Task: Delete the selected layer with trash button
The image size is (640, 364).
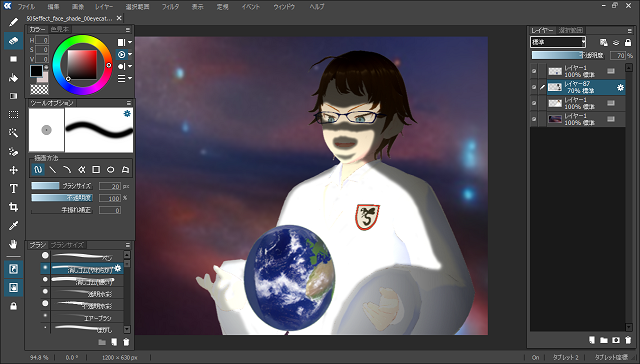Action: pyautogui.click(x=628, y=340)
